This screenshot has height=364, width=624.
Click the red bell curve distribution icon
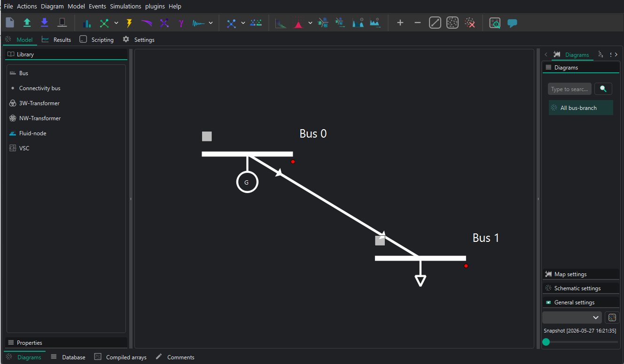[298, 23]
